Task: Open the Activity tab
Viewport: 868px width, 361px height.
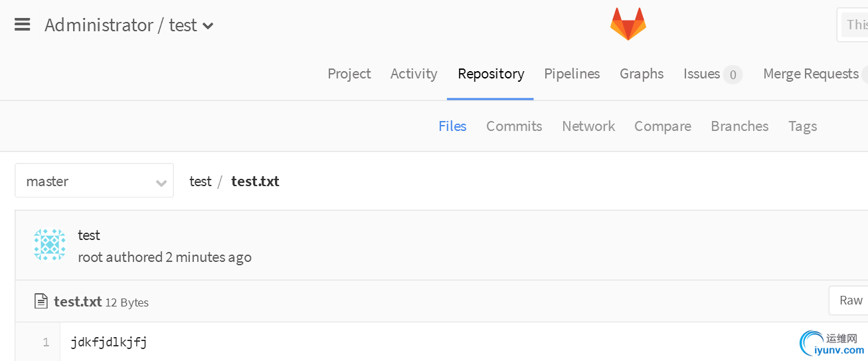Action: pos(414,74)
